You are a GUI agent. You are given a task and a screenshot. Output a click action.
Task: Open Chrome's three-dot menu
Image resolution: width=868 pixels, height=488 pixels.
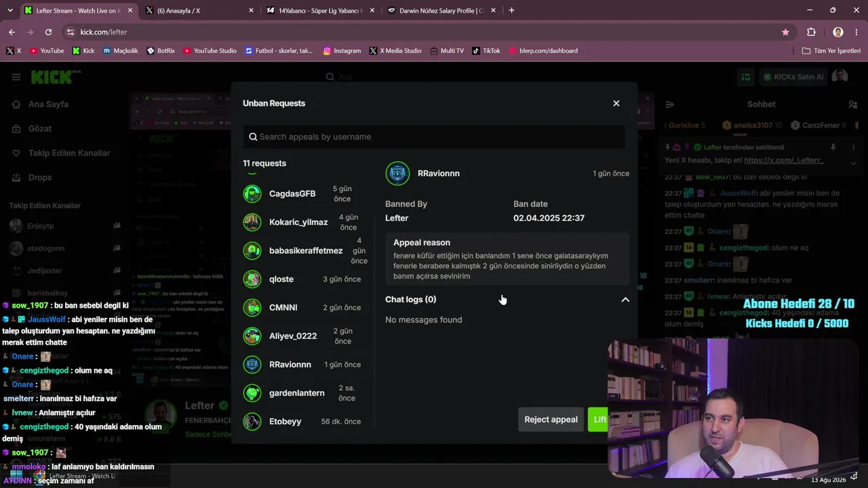point(856,32)
